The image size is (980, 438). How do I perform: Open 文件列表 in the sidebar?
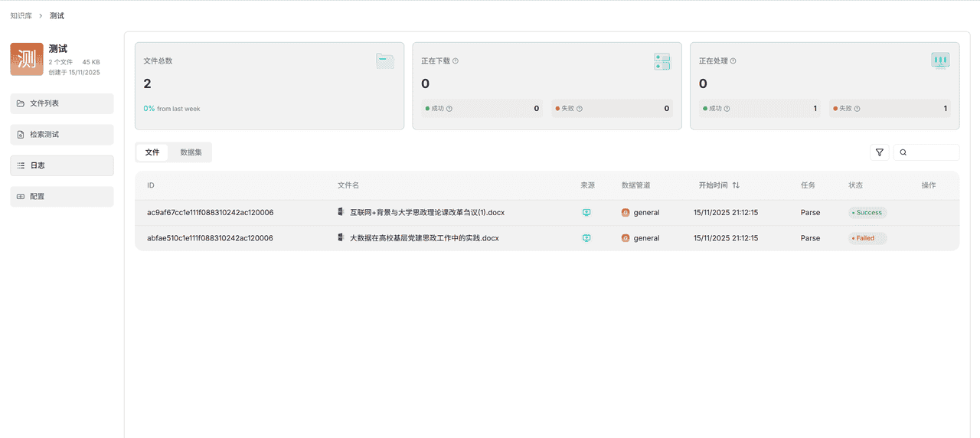(x=62, y=103)
